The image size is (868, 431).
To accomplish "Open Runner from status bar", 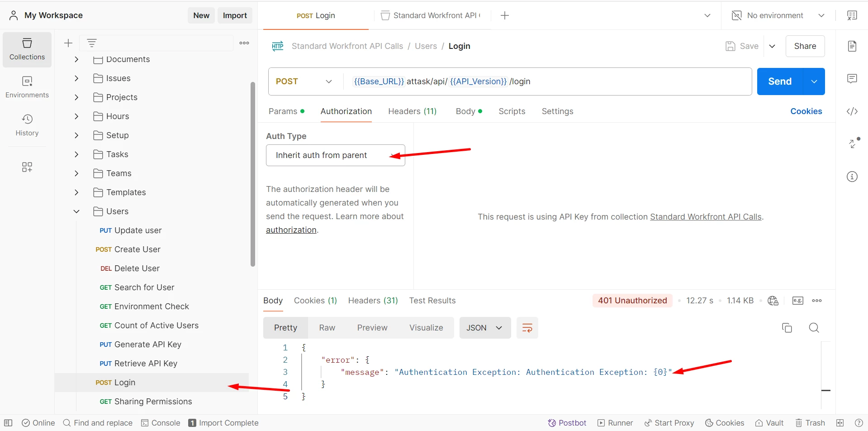I will [x=615, y=423].
